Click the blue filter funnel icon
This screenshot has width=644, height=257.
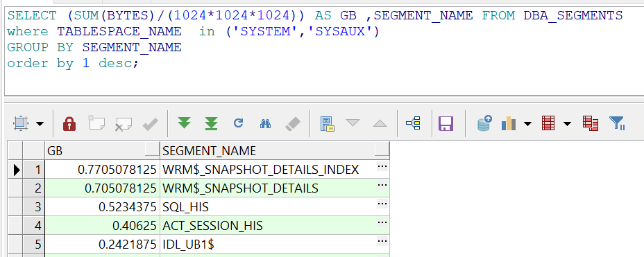coord(618,123)
